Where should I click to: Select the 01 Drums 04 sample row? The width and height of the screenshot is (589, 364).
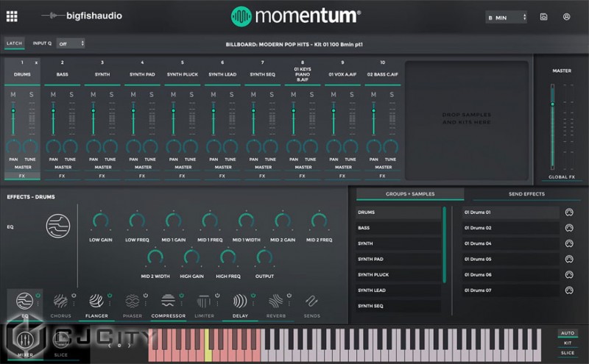[510, 243]
